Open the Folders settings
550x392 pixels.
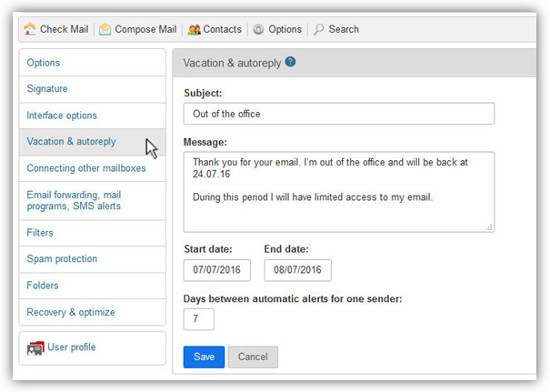click(x=92, y=285)
